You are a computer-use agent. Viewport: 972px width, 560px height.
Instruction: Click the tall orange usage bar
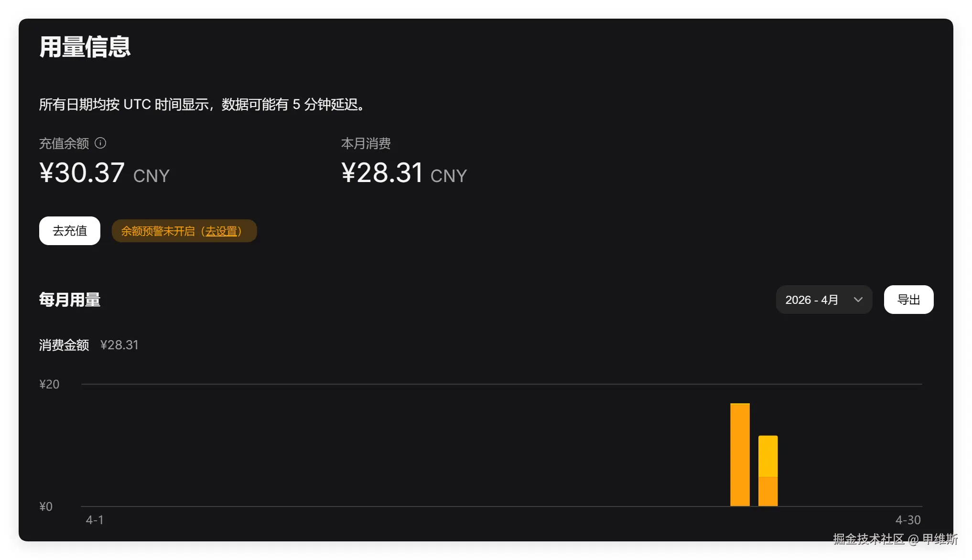tap(740, 454)
